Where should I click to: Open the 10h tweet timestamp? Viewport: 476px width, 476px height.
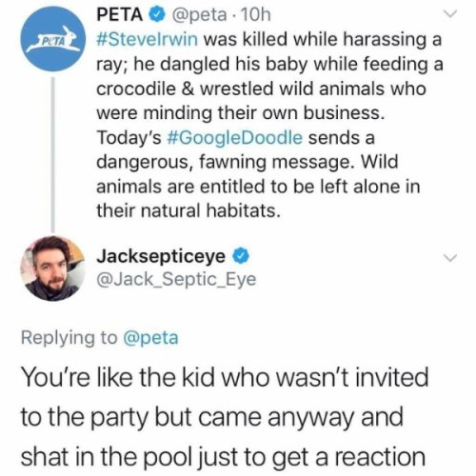click(256, 15)
